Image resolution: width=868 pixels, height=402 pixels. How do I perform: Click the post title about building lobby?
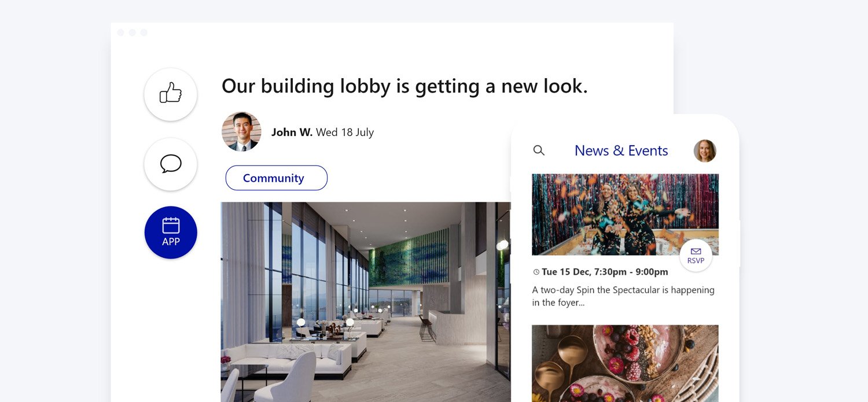[404, 86]
